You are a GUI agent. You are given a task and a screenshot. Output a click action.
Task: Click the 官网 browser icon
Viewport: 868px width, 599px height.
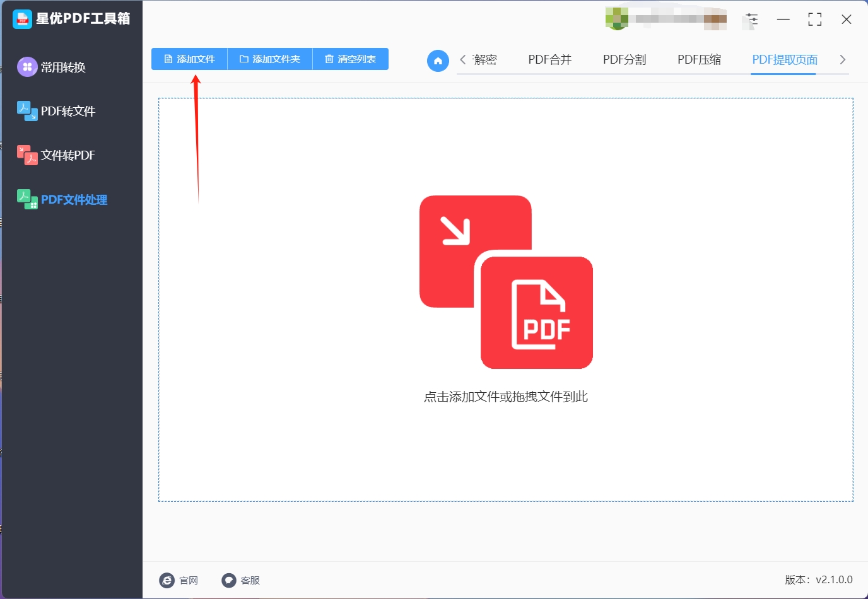click(167, 580)
